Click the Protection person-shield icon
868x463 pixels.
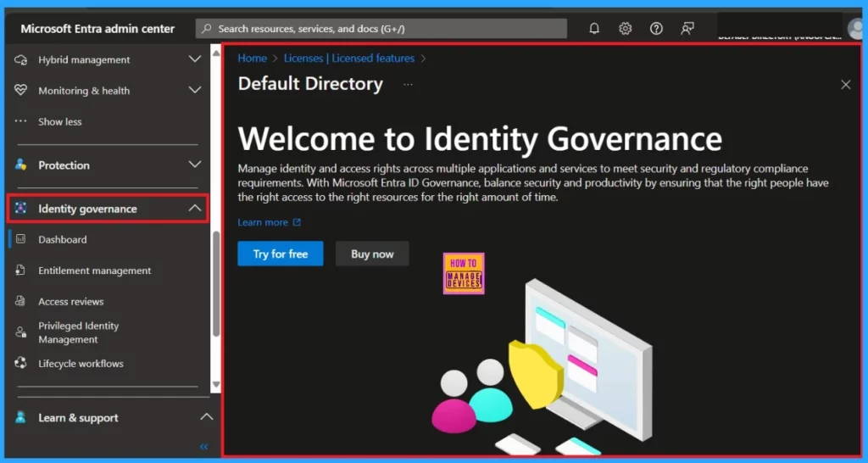coord(20,165)
